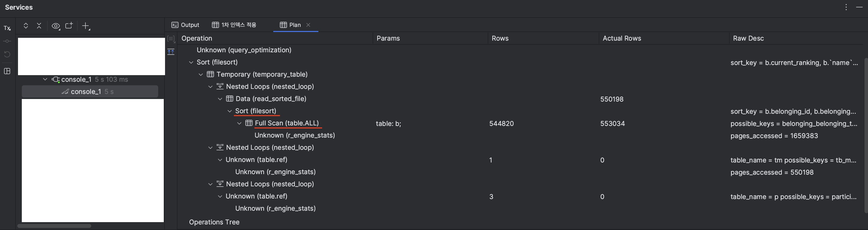Viewport: 868px width, 230px height.
Task: Click the Collapse All icon in Services toolbar
Action: [x=39, y=26]
